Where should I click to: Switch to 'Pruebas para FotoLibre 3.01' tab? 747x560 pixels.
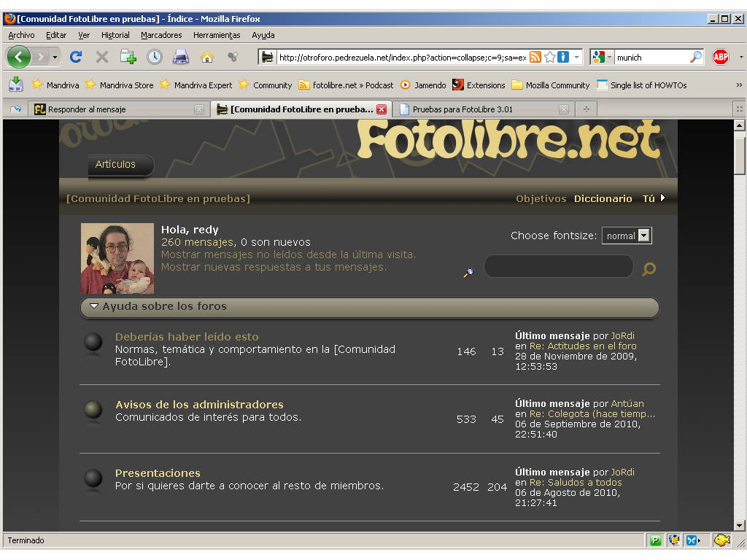coord(482,109)
